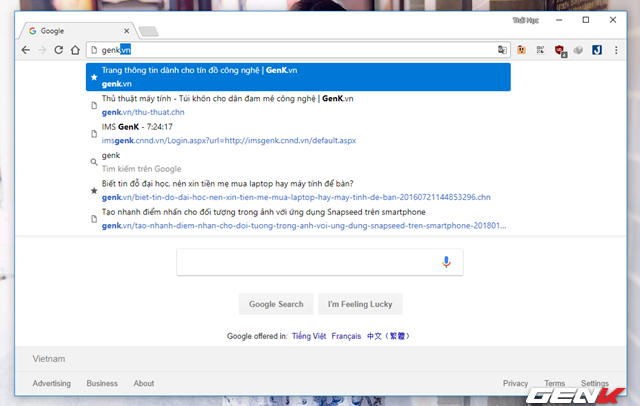Image resolution: width=640 pixels, height=406 pixels.
Task: Switch Google to Tiếng Việt
Action: [309, 336]
